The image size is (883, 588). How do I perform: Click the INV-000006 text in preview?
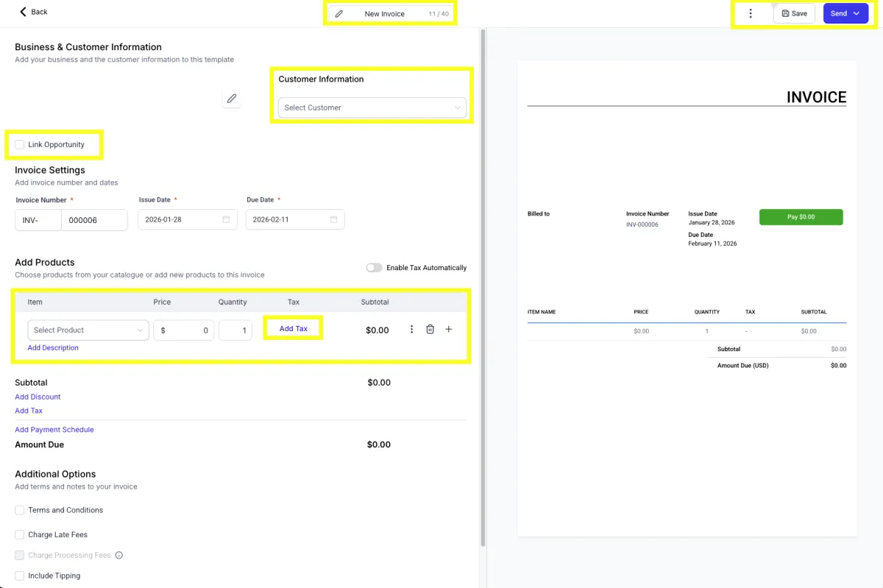(x=642, y=224)
